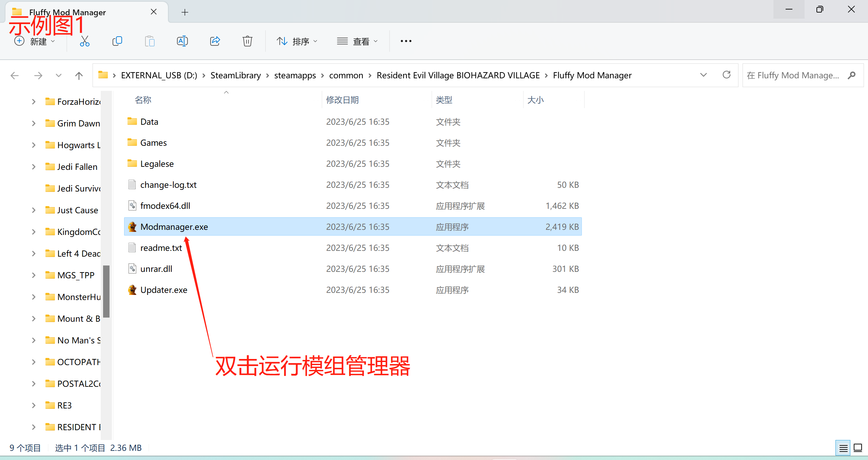Click the Share icon in toolbar
The image size is (868, 460).
click(x=215, y=41)
